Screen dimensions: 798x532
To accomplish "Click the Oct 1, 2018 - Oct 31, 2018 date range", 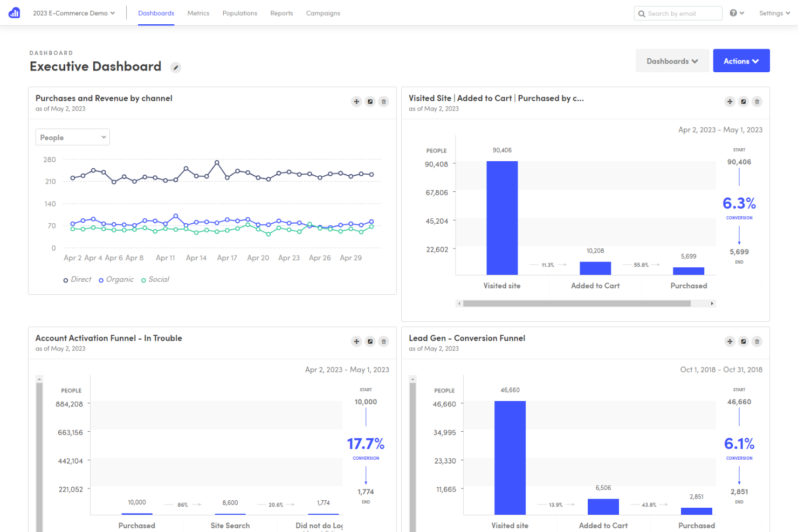I will [721, 370].
